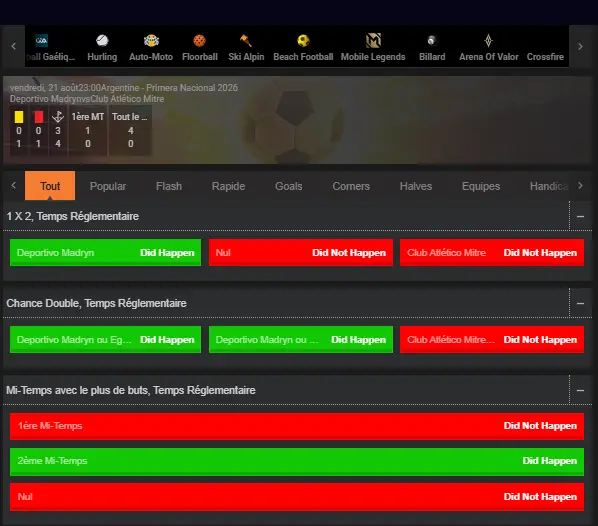The height and width of the screenshot is (526, 598).
Task: Open the Hurling sport icon
Action: coord(102,40)
